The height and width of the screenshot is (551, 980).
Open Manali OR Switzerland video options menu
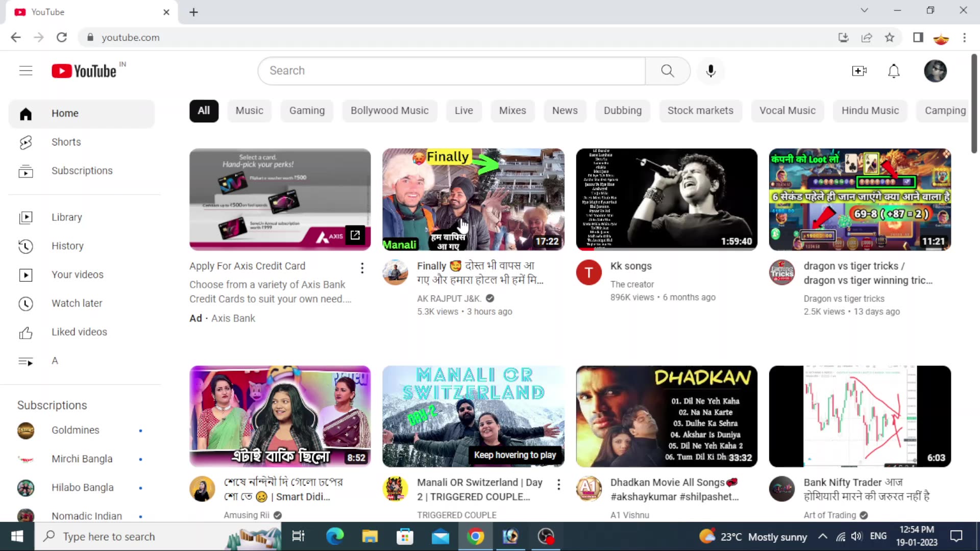click(x=558, y=484)
